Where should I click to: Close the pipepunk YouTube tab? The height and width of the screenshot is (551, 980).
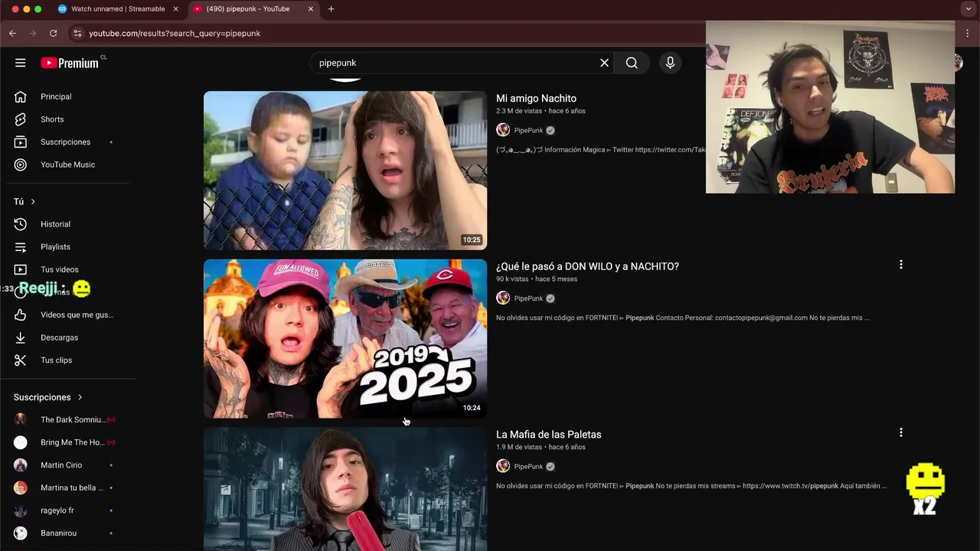click(310, 9)
